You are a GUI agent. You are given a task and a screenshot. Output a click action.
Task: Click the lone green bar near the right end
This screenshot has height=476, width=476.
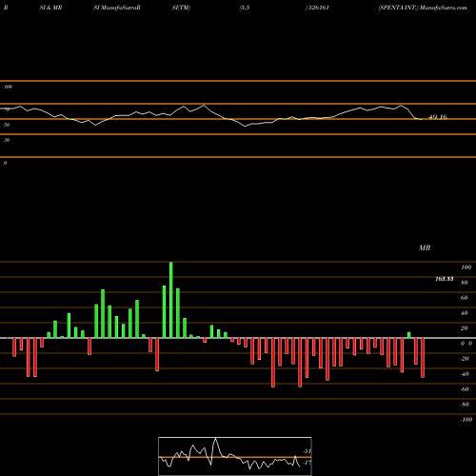pos(409,335)
